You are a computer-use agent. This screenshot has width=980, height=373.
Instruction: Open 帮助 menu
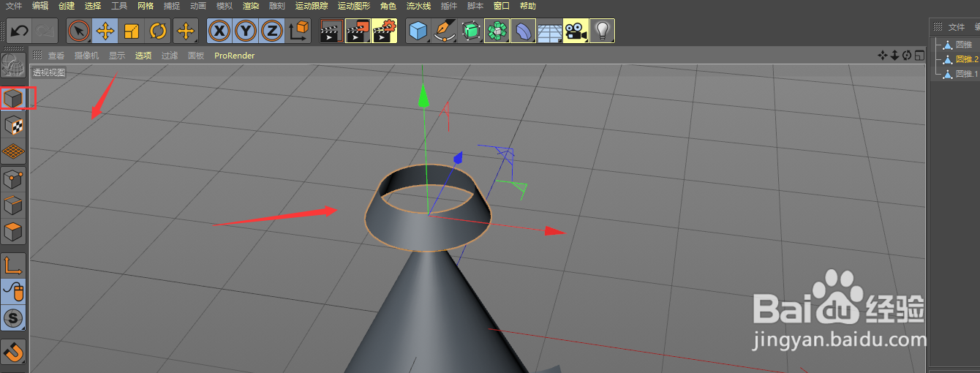point(527,6)
